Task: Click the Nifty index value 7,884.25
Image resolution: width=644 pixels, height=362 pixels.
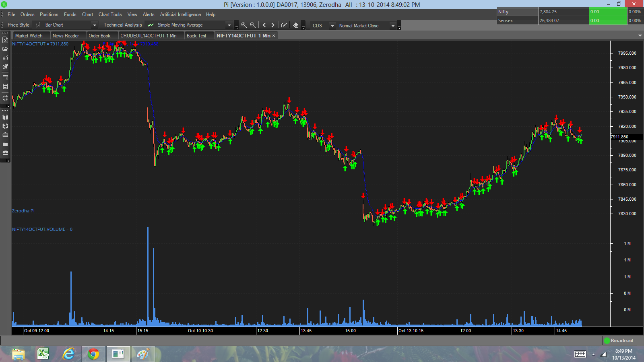Action: pos(563,12)
